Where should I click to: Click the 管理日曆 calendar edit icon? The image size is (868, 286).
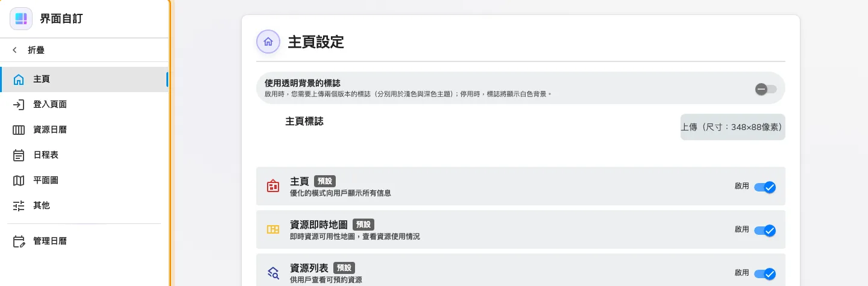click(19, 241)
